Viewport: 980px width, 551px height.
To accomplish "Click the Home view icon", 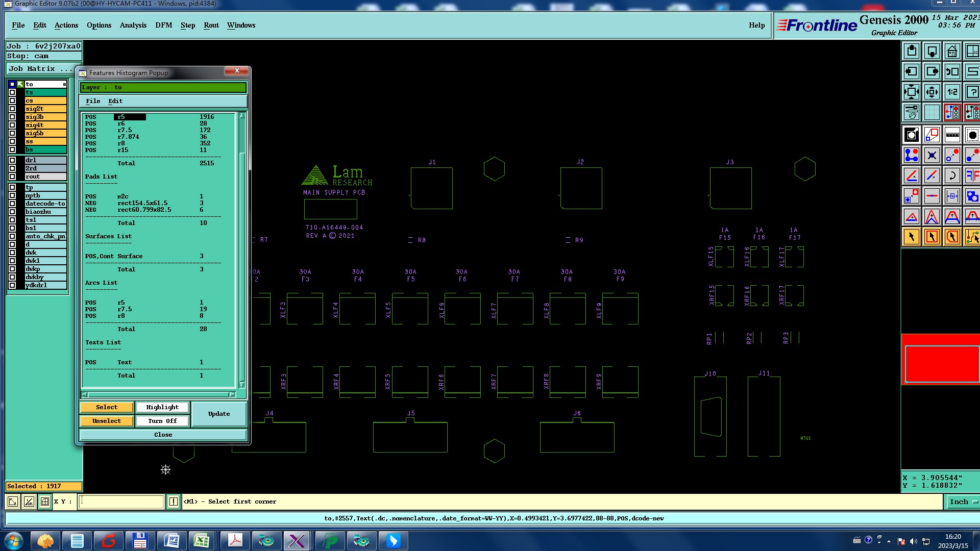I will pos(952,51).
